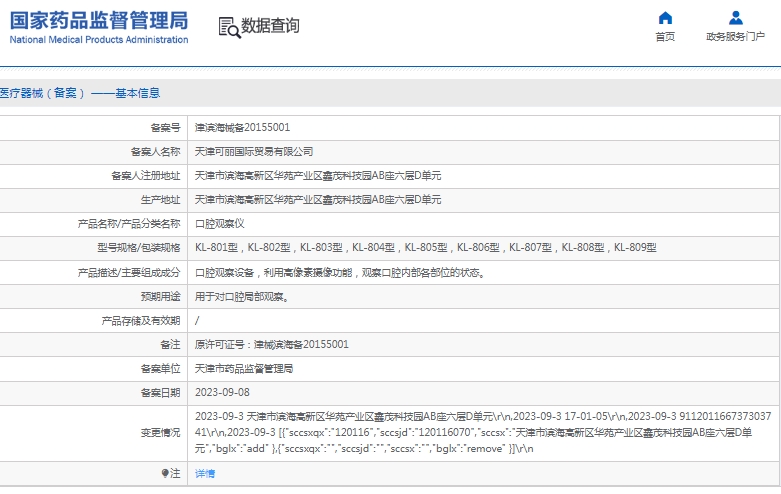Image resolution: width=781 pixels, height=494 pixels.
Task: Click the 生产地址 address value
Action: [x=318, y=200]
